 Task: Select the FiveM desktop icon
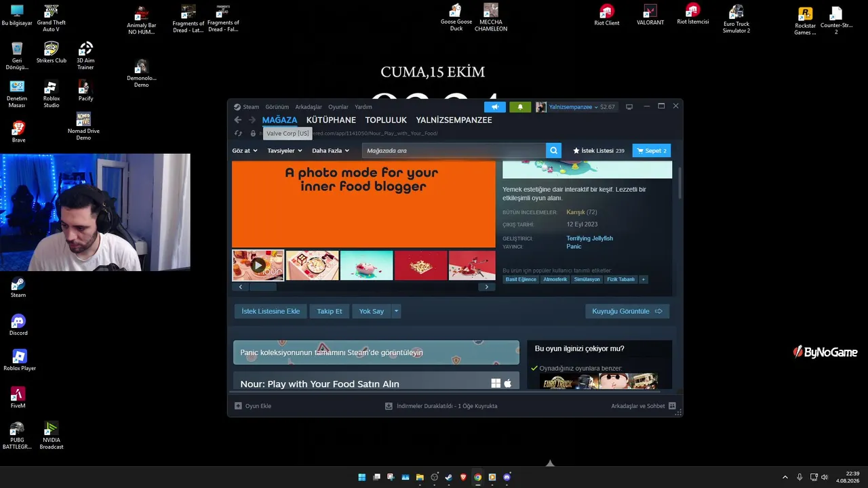pos(18,398)
